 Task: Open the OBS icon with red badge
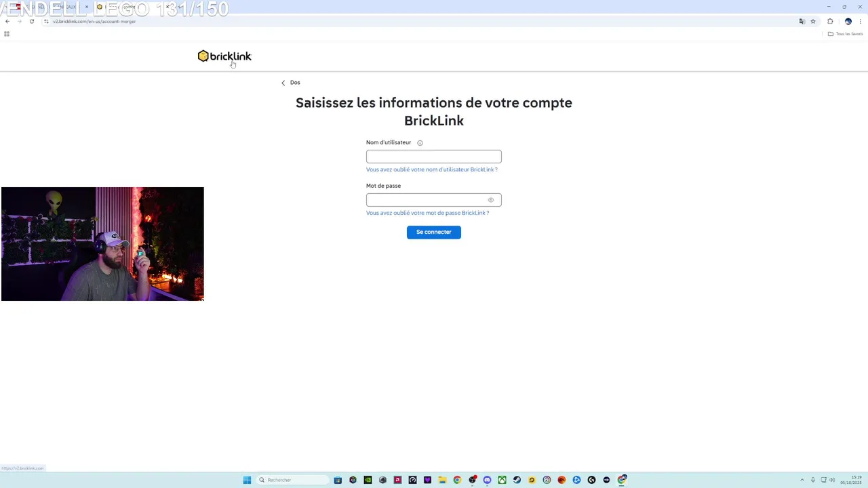pyautogui.click(x=473, y=480)
